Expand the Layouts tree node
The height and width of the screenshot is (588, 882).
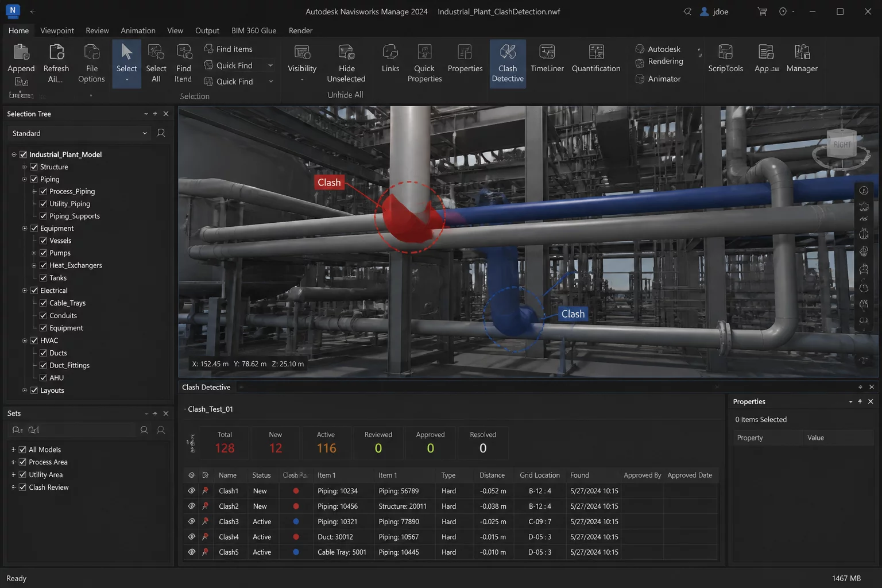tap(25, 390)
